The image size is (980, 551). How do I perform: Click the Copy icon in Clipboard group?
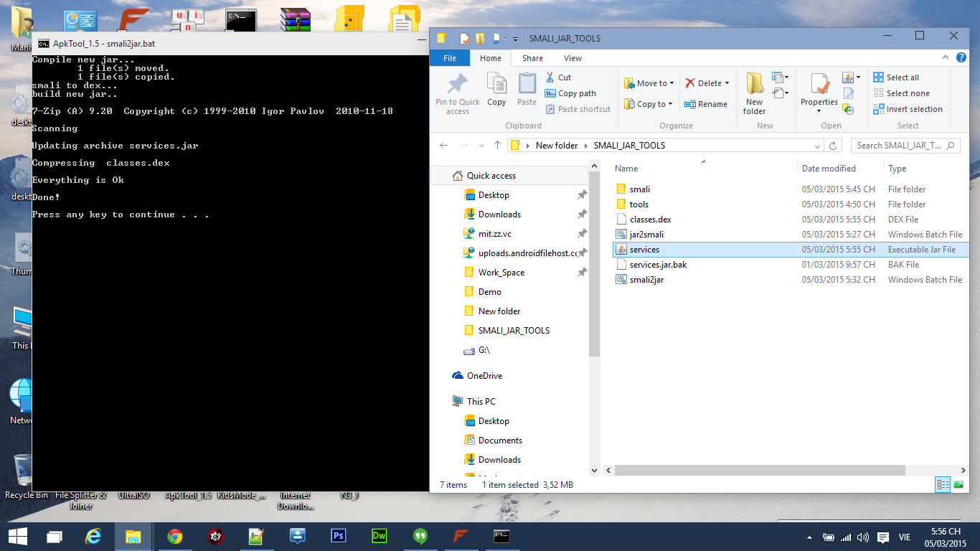496,90
